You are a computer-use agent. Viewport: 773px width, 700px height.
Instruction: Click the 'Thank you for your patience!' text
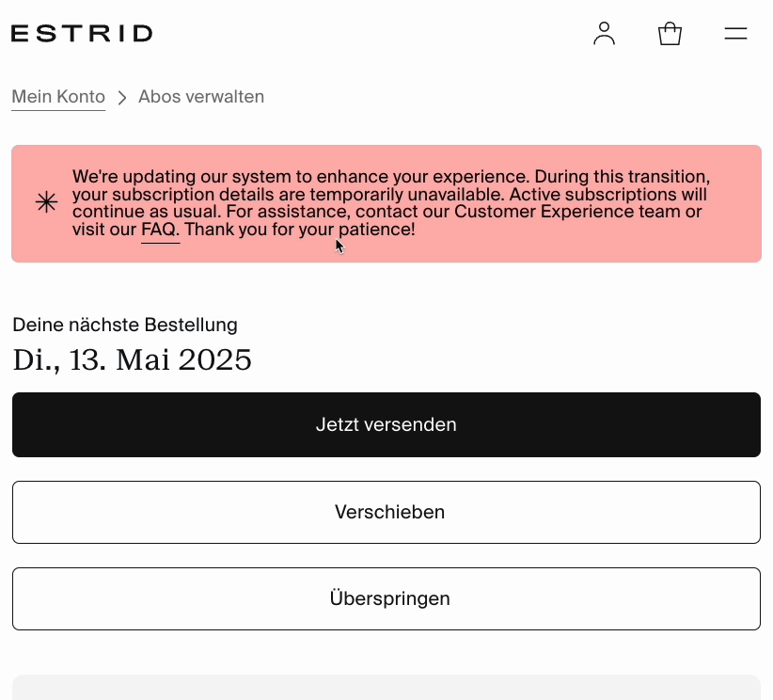click(x=300, y=230)
